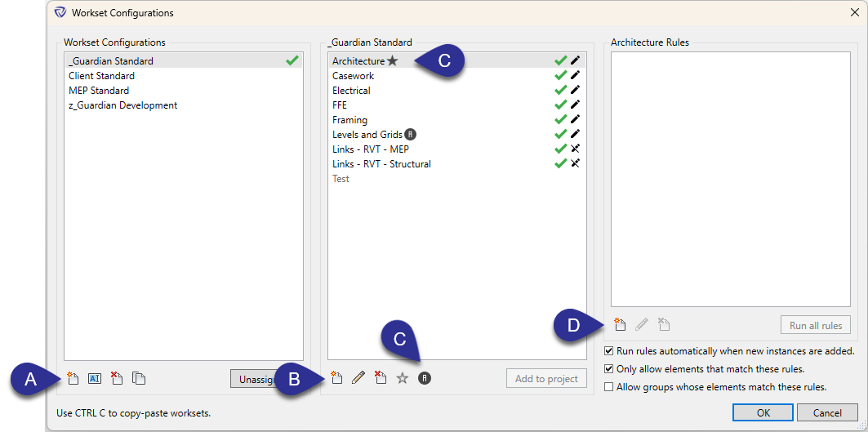Image resolution: width=868 pixels, height=432 pixels.
Task: Click the duplicate configuration icon
Action: click(138, 379)
